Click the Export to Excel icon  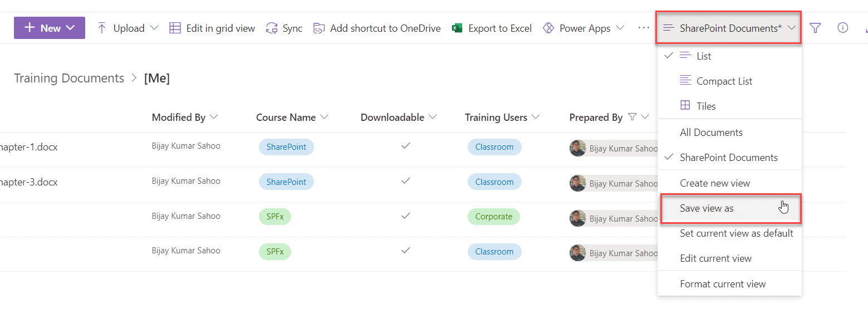click(458, 27)
